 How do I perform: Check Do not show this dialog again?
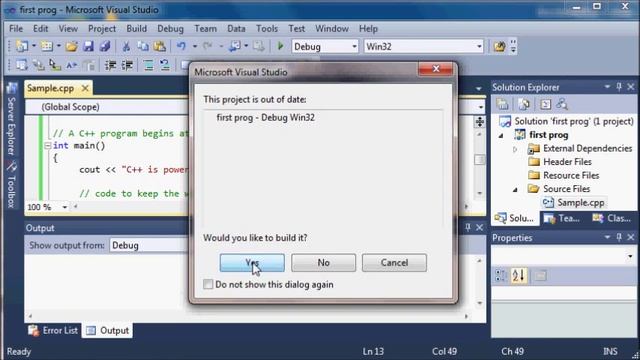[x=208, y=284]
